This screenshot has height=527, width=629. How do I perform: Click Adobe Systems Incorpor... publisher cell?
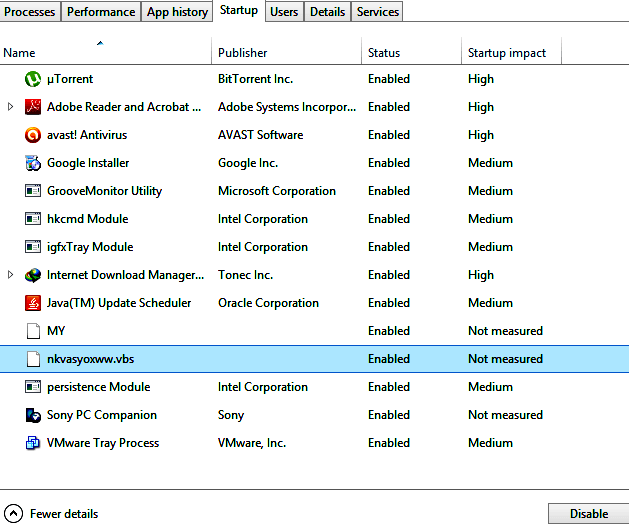tap(287, 107)
